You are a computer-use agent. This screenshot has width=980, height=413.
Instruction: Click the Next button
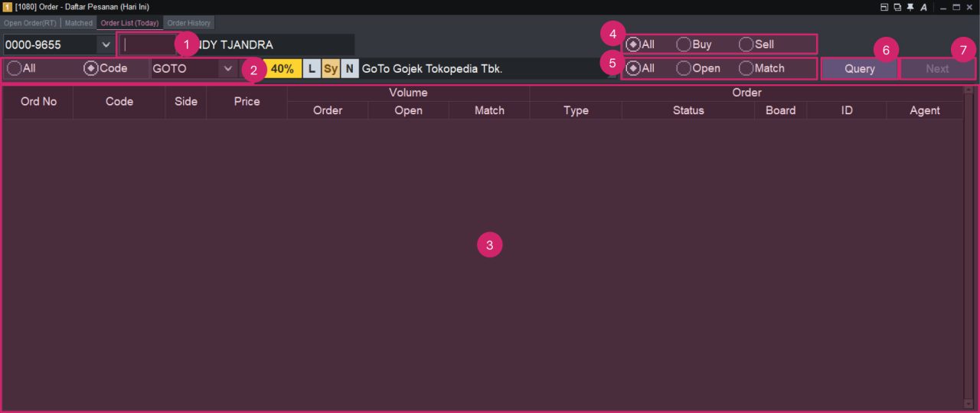coord(937,68)
